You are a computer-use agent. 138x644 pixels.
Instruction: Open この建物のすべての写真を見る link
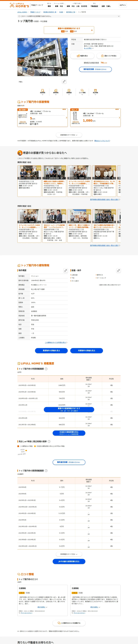[x=55, y=343]
